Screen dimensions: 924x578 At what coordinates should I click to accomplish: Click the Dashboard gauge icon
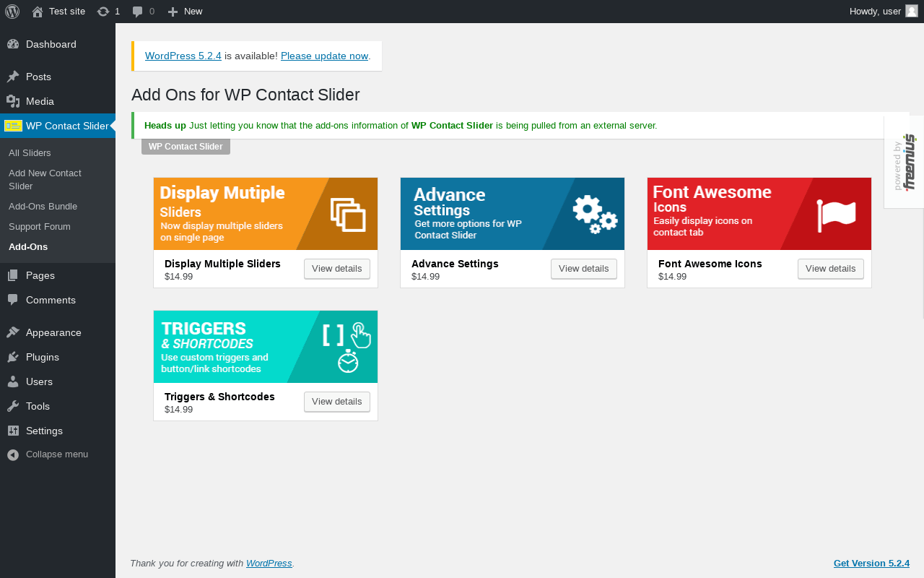pos(13,44)
